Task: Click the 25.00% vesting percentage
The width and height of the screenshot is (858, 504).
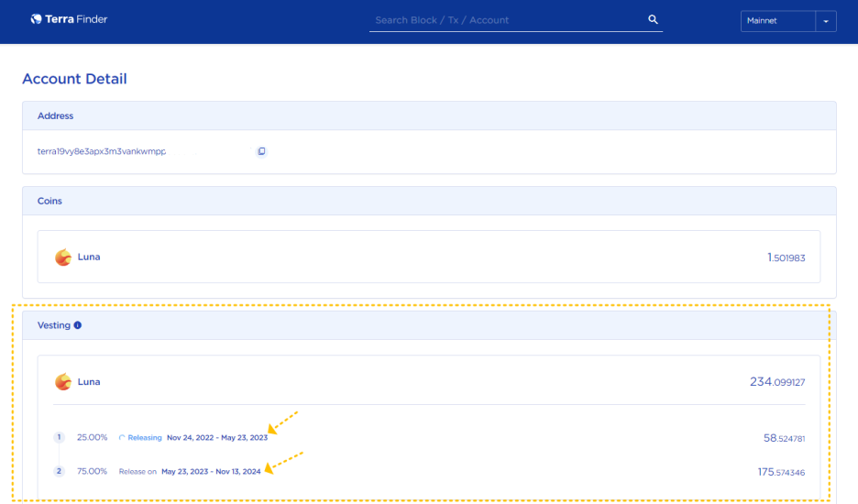Action: [x=92, y=437]
